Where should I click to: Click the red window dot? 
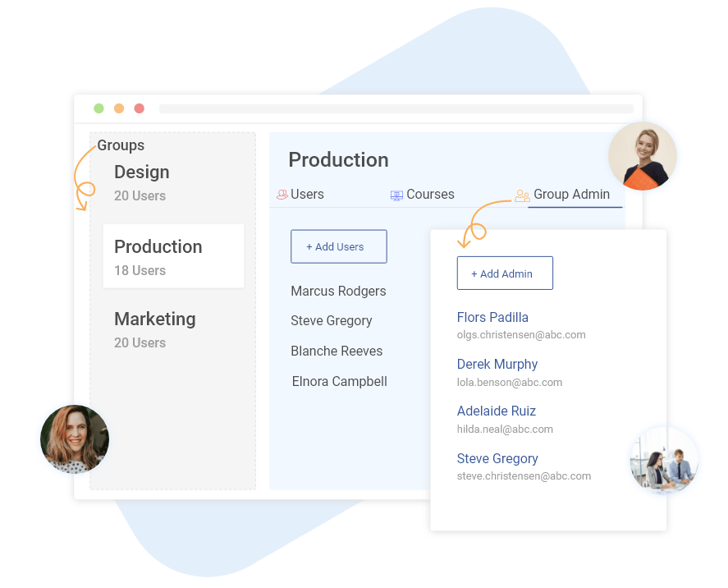(140, 108)
